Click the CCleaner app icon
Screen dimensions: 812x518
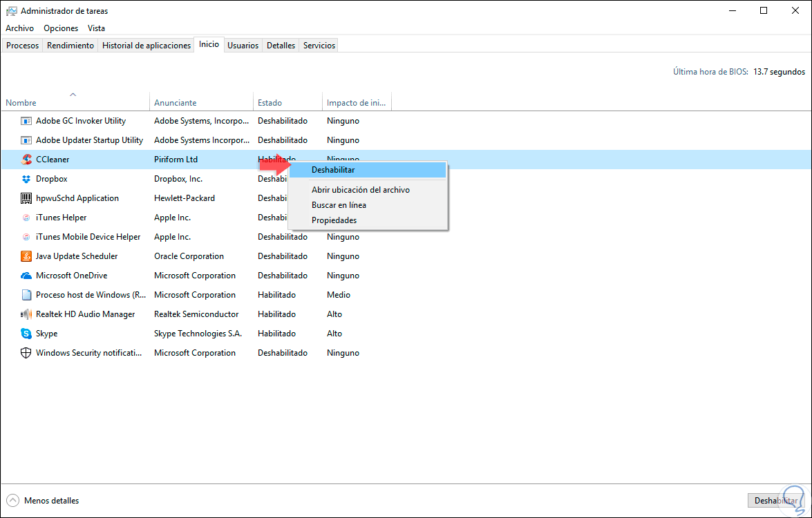point(26,160)
